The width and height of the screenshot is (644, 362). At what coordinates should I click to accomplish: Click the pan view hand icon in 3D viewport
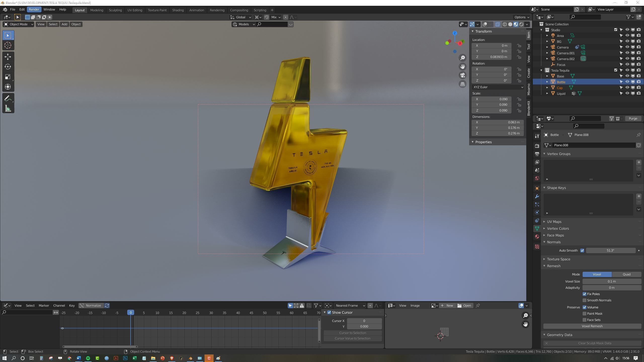462,67
